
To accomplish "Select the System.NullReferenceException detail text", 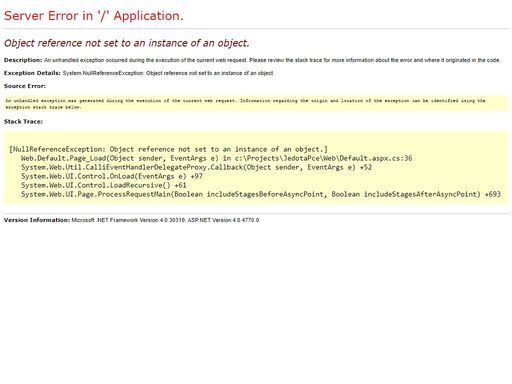I will (168, 73).
